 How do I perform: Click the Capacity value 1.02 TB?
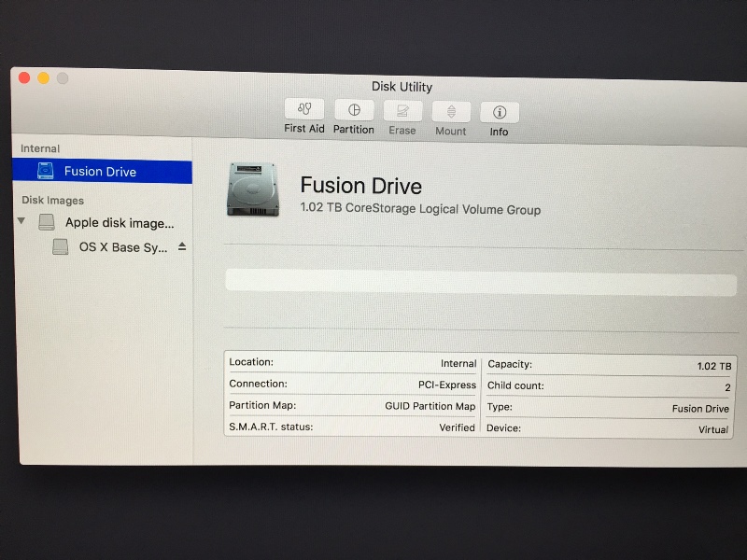714,366
